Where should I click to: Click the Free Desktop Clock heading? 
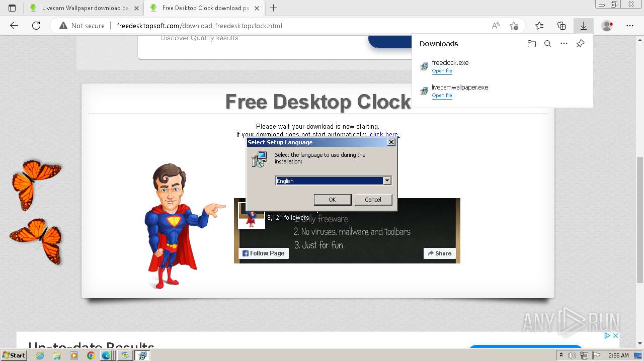[318, 102]
